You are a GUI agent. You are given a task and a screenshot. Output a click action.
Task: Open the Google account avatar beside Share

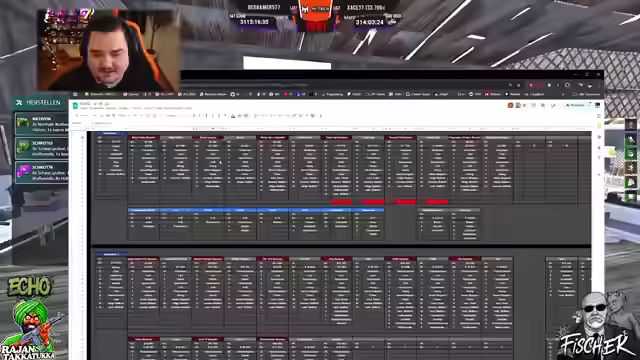[597, 105]
